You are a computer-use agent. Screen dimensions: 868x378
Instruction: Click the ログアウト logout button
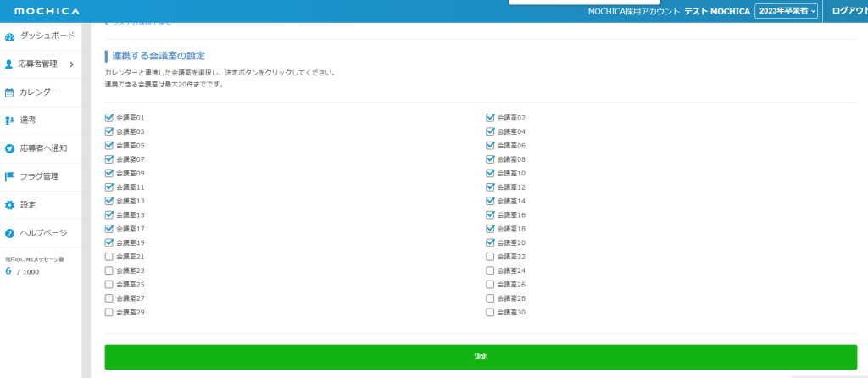coord(849,11)
